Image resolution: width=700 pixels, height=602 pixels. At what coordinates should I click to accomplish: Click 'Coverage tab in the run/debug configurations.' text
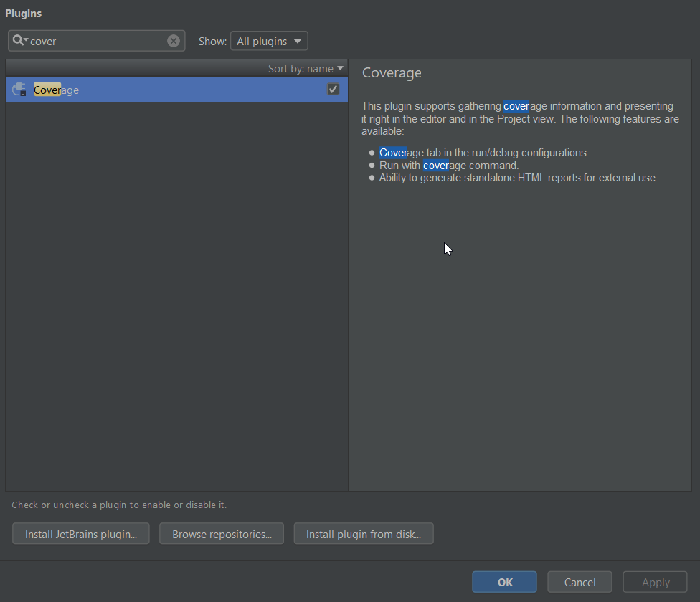pos(484,153)
